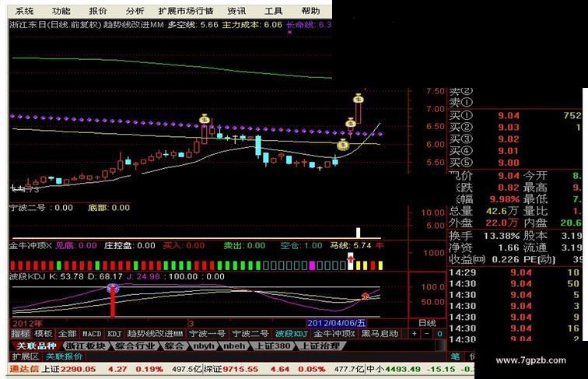Screen dimensions: 588x379
Task: Select the 趋势线改进MM indicator
Action: [x=155, y=334]
